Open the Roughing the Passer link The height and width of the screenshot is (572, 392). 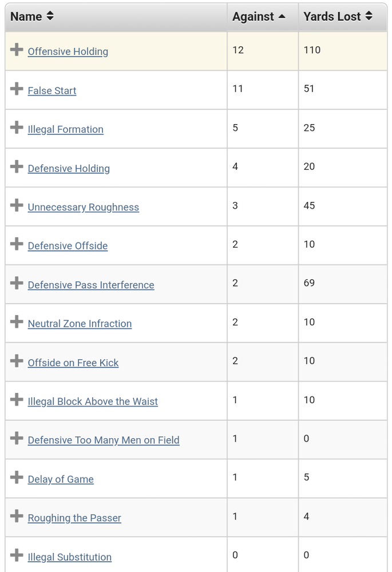point(74,518)
